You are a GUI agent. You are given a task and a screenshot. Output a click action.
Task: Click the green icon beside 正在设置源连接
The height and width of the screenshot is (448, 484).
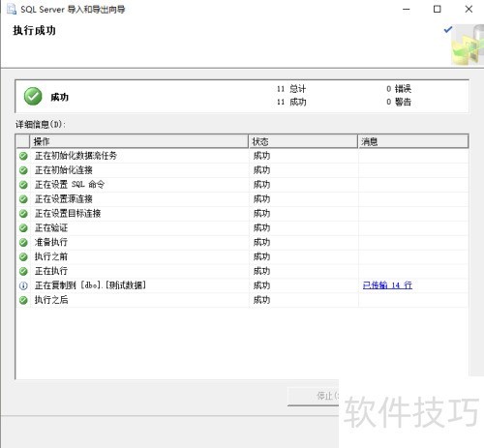23,199
